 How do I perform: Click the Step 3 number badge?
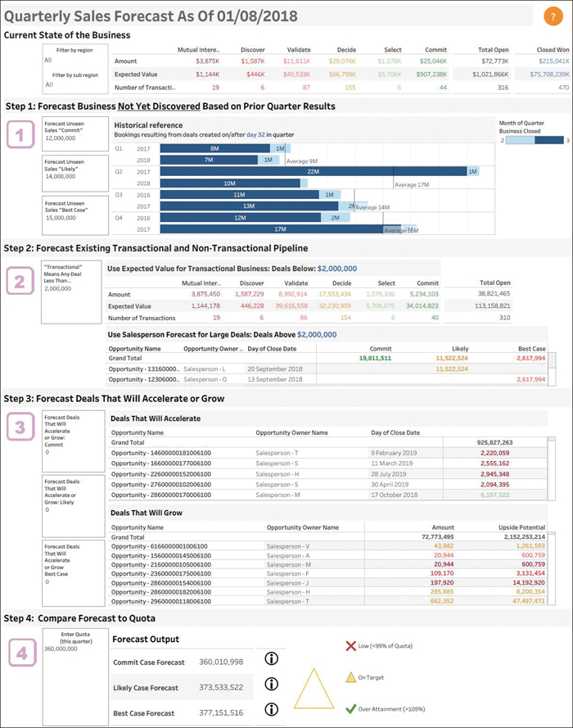[20, 427]
